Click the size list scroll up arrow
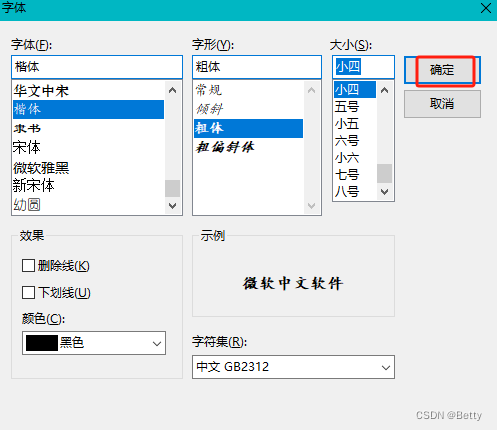This screenshot has height=430, width=497. 384,90
